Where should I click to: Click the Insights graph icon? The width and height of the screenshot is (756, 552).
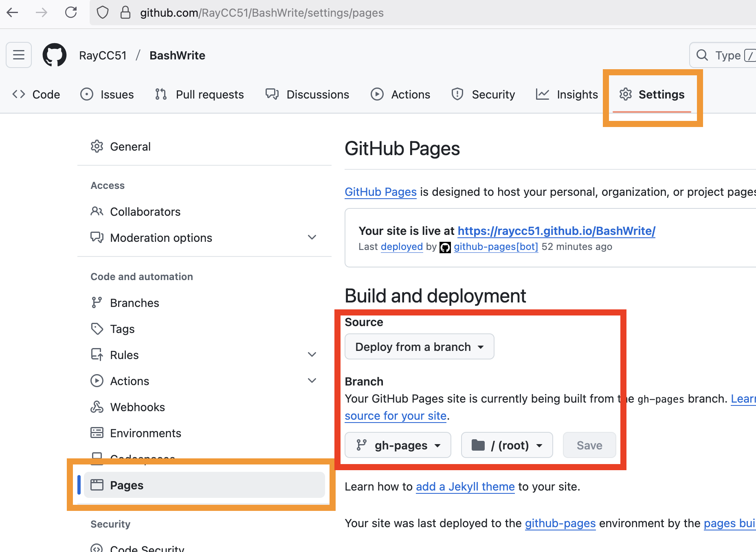[543, 94]
